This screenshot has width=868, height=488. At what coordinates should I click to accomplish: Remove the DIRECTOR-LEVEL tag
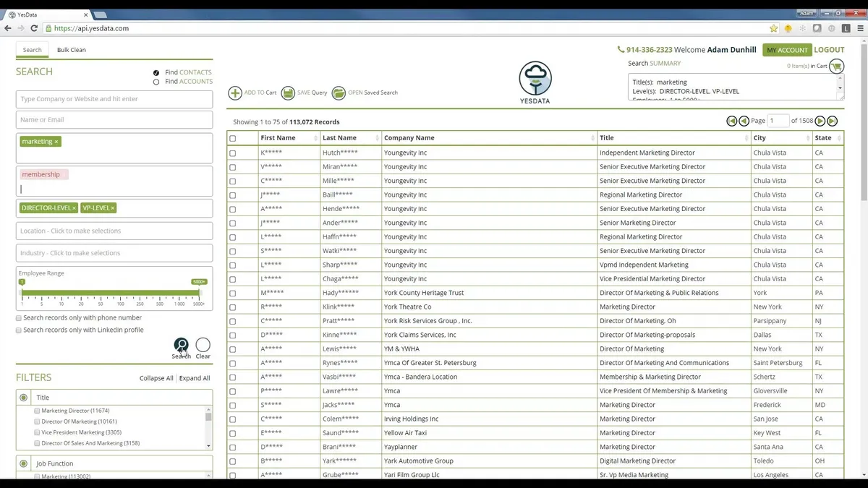[x=74, y=208]
